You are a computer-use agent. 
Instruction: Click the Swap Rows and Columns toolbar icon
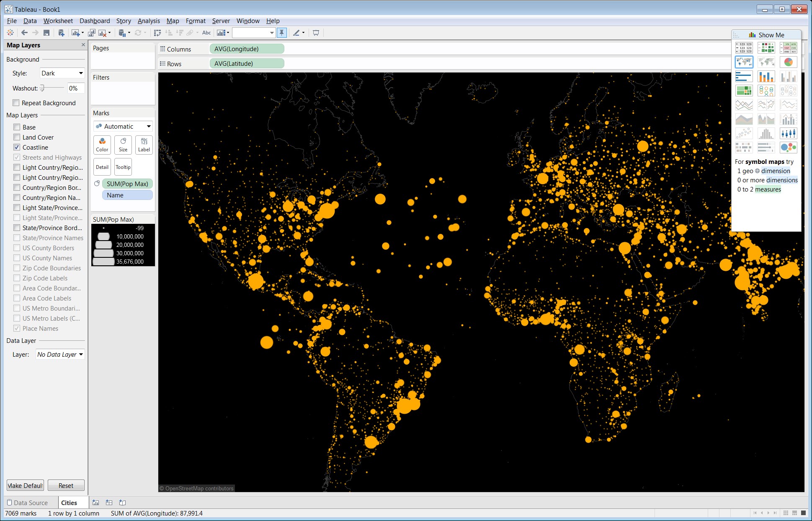pyautogui.click(x=157, y=32)
